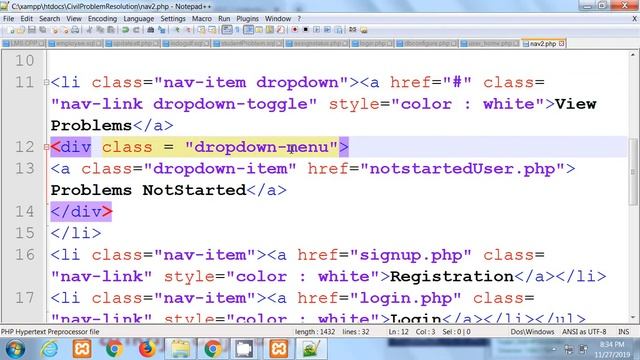Open the View menu
This screenshot has width=640, height=360.
click(74, 19)
